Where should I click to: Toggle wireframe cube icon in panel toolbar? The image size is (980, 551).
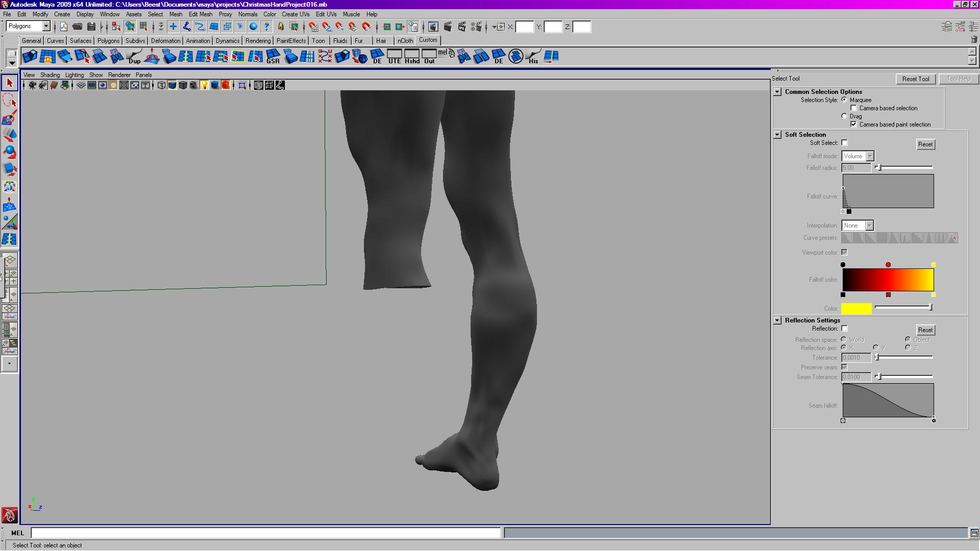161,85
